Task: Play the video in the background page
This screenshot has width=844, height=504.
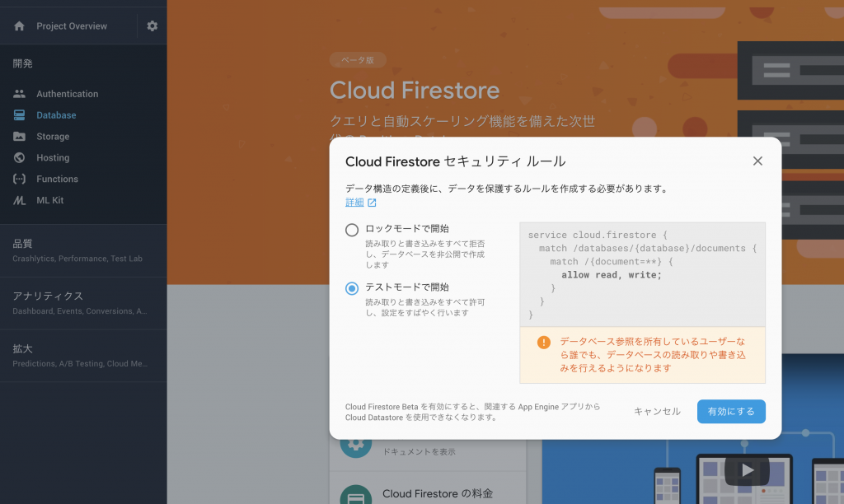Action: (747, 470)
